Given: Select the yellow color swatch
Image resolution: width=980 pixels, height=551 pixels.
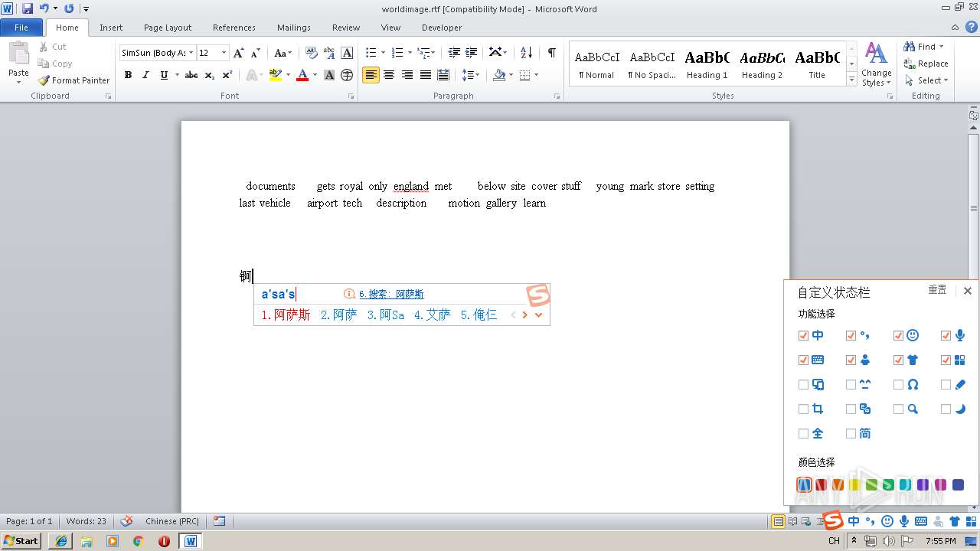Looking at the screenshot, I should pos(854,484).
